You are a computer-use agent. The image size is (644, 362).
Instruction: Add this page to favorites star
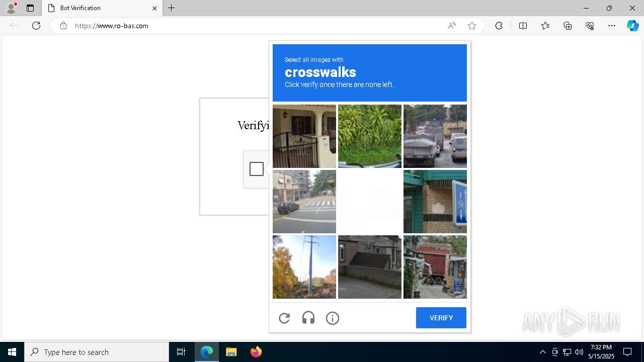(x=472, y=26)
